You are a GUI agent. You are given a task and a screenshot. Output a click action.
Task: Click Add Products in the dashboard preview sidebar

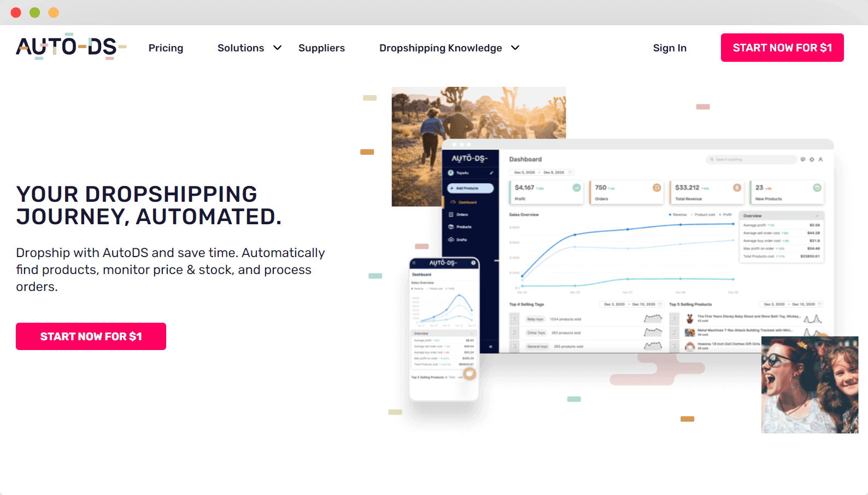pyautogui.click(x=470, y=188)
